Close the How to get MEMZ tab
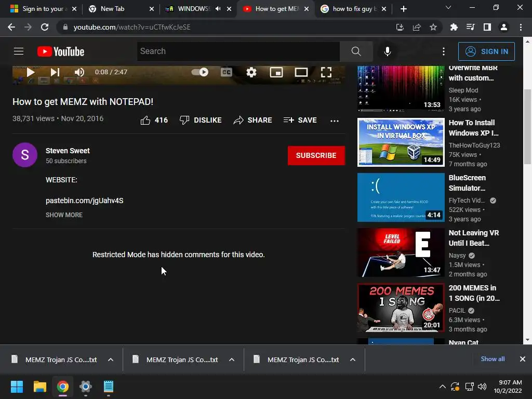Viewport: 532px width, 399px height. [x=307, y=9]
